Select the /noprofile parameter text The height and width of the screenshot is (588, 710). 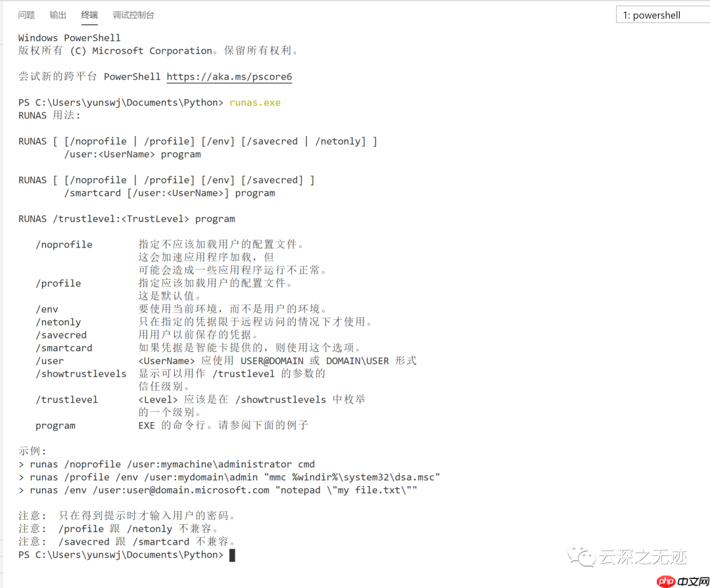pos(64,244)
